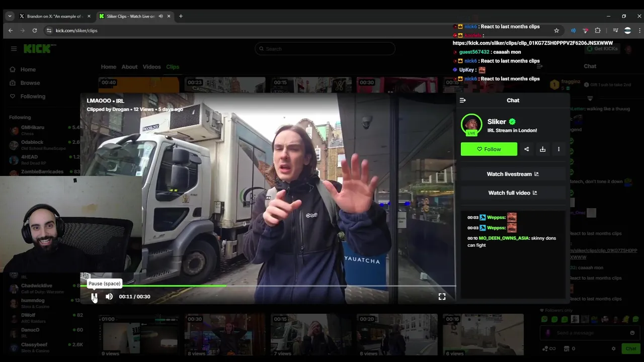
Task: Mute the Sliker Clips tab audio icon
Action: point(161,16)
